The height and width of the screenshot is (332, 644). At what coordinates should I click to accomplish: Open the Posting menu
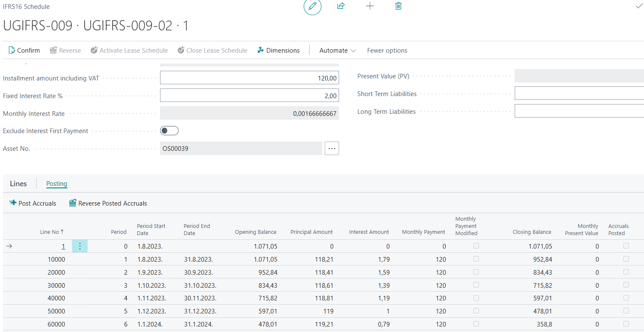(57, 184)
